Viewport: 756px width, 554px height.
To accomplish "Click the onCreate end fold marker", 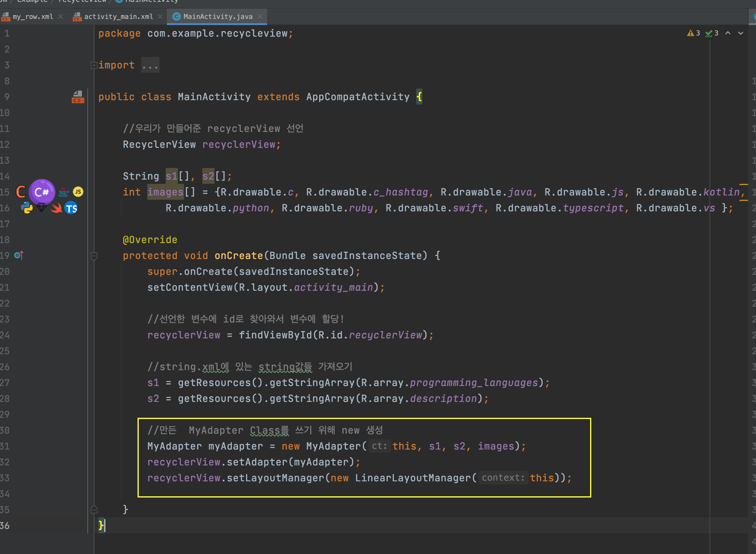I will click(x=94, y=509).
